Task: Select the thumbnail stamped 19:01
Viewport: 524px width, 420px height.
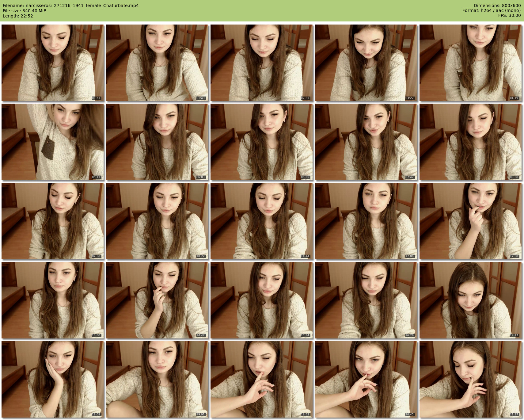Action: [x=157, y=379]
